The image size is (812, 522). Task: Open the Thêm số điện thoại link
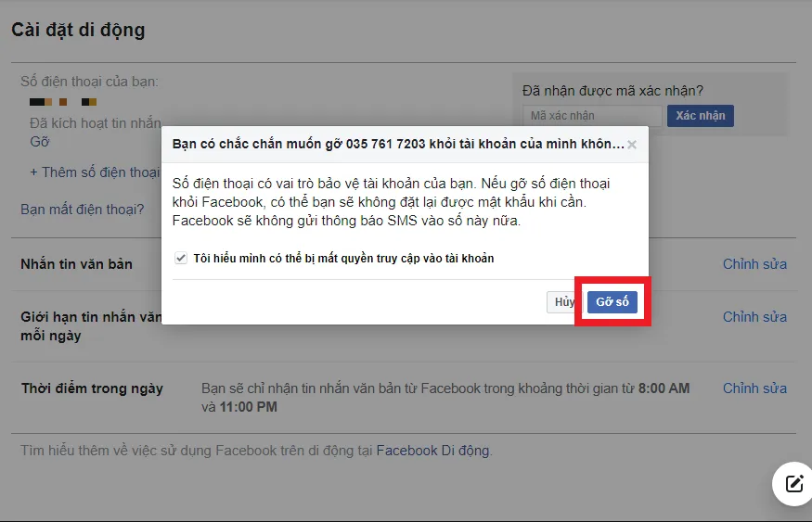coord(95,172)
